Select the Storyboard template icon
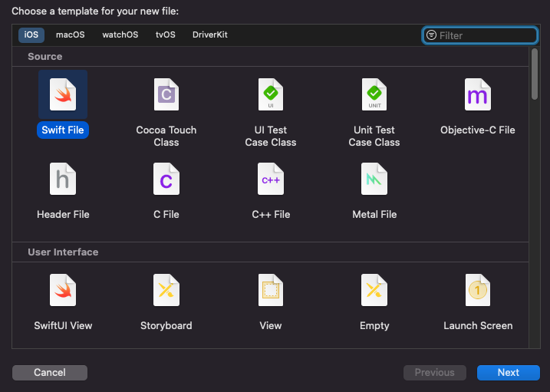The height and width of the screenshot is (392, 550). [x=166, y=290]
